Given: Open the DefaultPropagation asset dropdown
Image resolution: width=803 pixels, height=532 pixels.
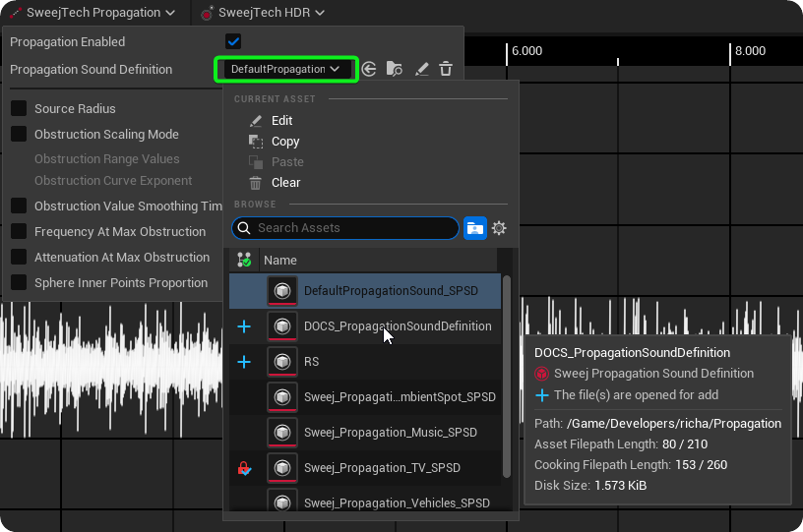Looking at the screenshot, I should point(285,69).
